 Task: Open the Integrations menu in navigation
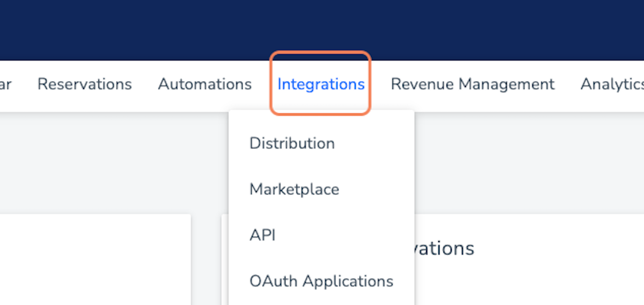(x=320, y=84)
